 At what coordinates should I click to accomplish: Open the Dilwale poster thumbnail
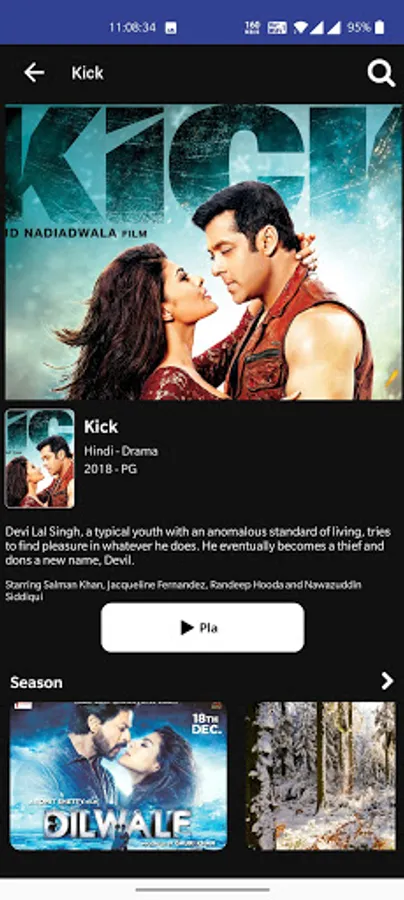coord(118,775)
